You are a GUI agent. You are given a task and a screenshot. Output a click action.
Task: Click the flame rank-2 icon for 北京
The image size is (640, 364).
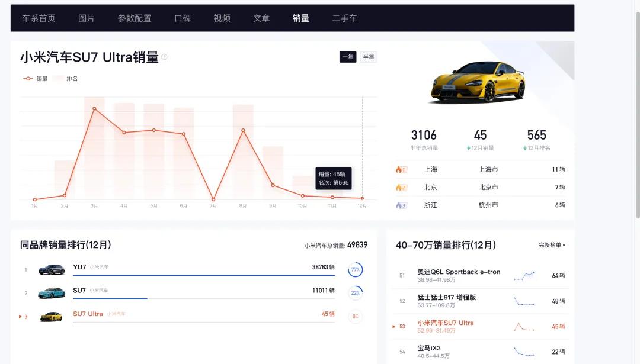(x=399, y=188)
